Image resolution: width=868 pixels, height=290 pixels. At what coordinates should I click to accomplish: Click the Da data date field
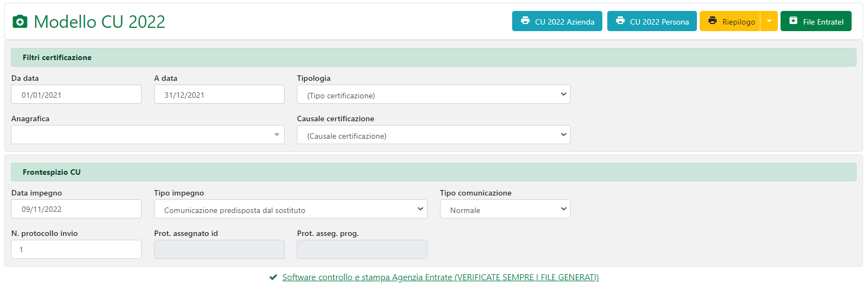coord(76,94)
